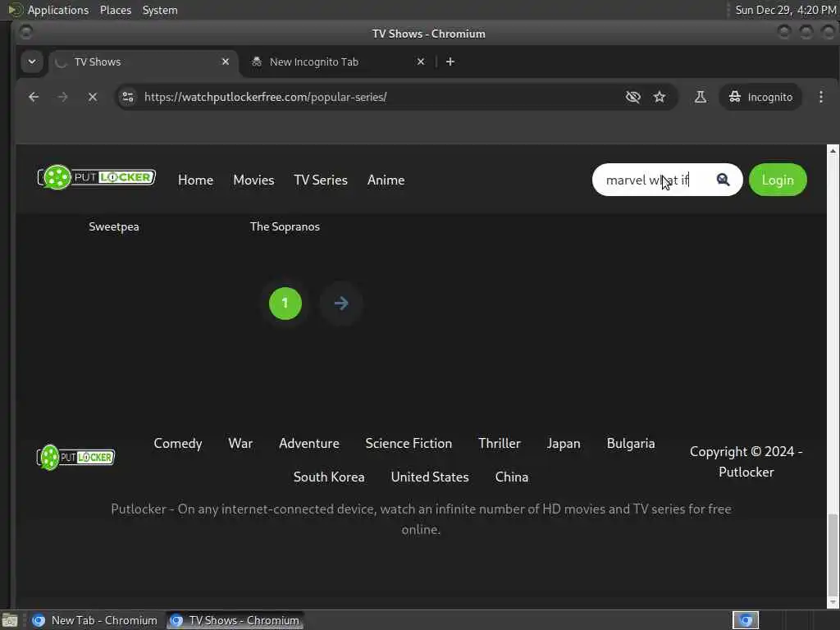
Task: Switch to the TV Shows tab
Action: 144,62
